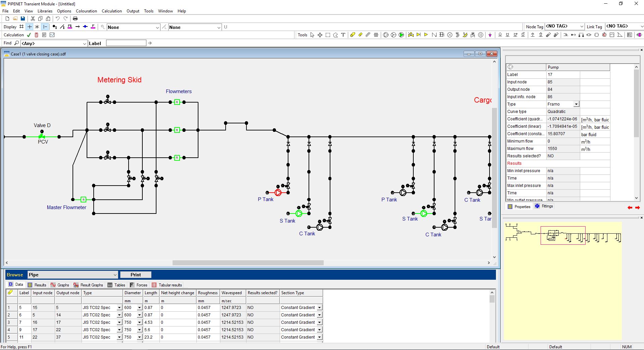
Task: Select the boxed R component tool
Action: click(x=630, y=35)
